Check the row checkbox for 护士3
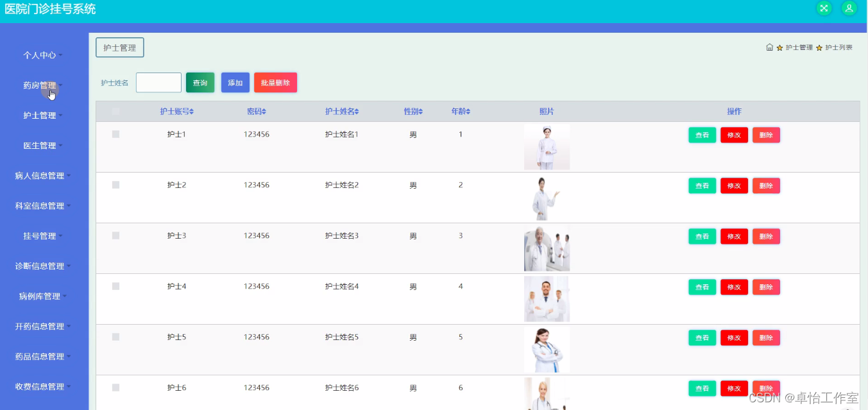The image size is (868, 410). [115, 235]
